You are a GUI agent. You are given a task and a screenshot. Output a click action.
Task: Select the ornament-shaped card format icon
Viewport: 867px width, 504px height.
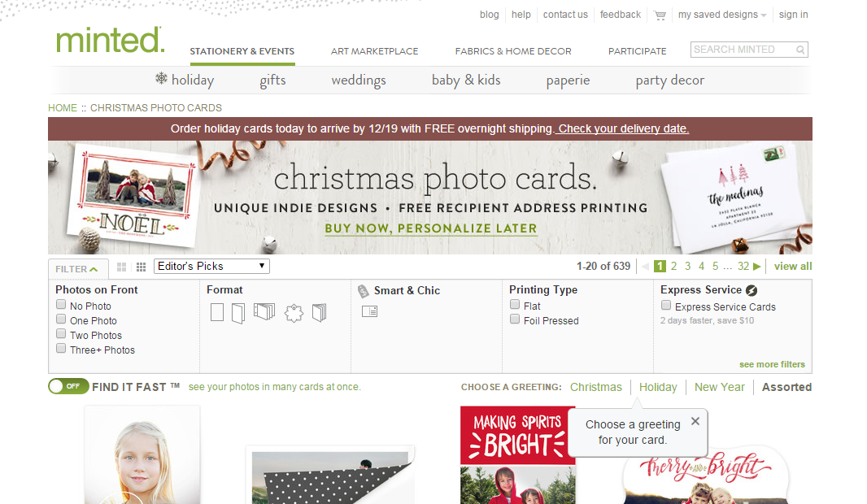pos(294,313)
